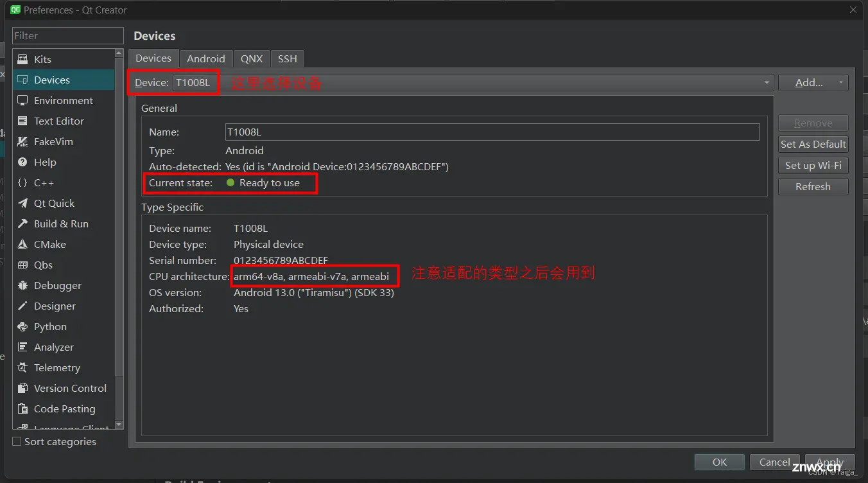Image resolution: width=868 pixels, height=483 pixels.
Task: Click serial number 0123456789ABCDEF
Action: [x=281, y=261]
